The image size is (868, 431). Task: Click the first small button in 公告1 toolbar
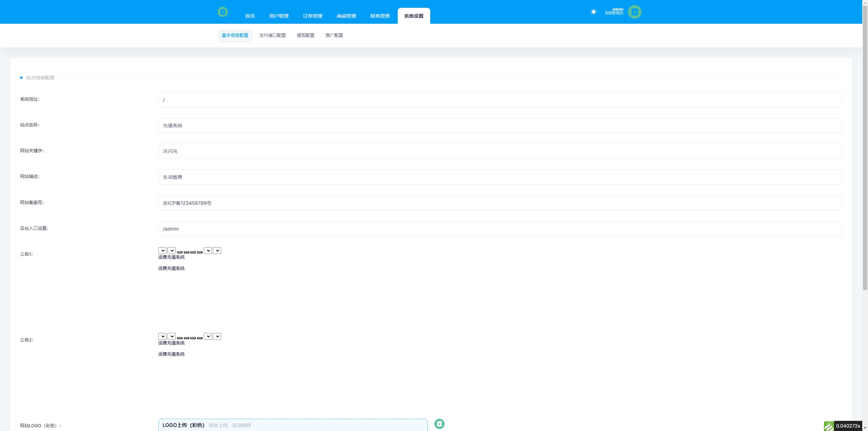pos(180,252)
